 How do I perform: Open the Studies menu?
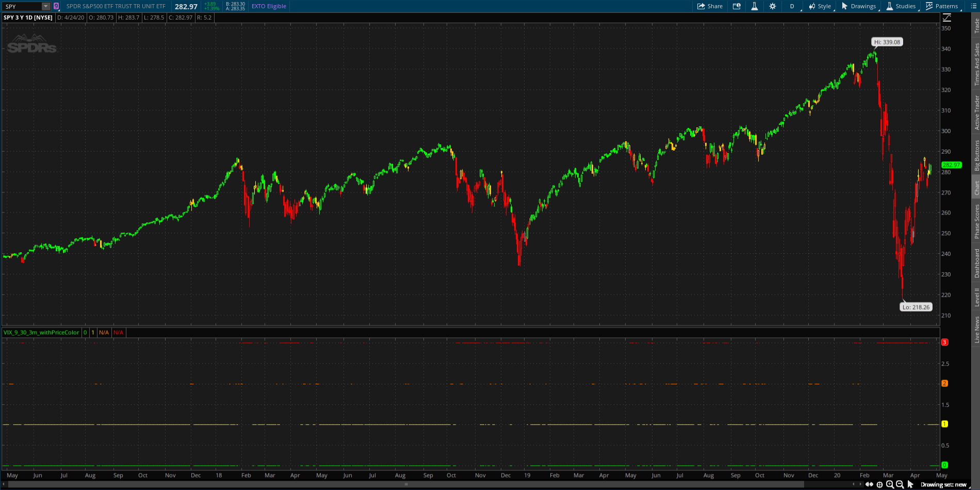901,6
